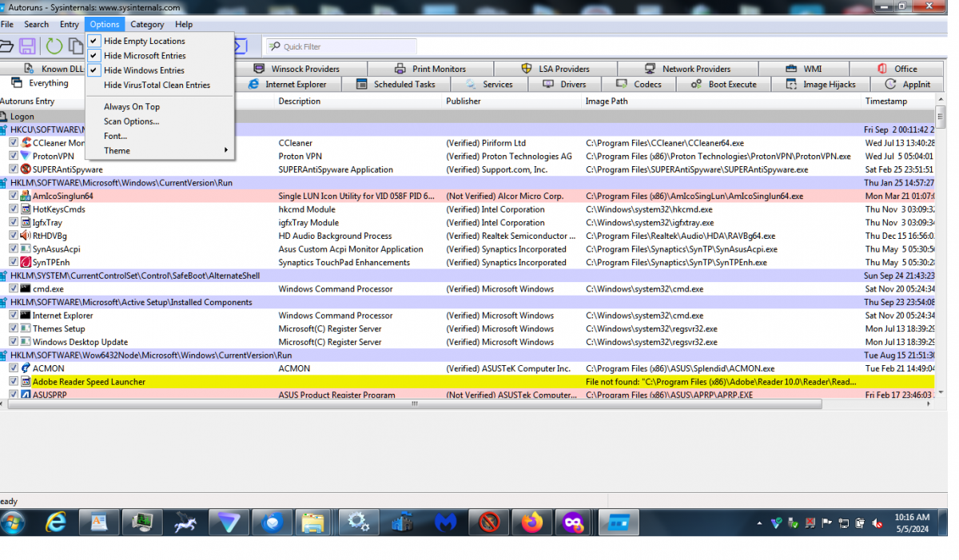Image resolution: width=959 pixels, height=560 pixels.
Task: Switch to the Scheduled Tasks tab
Action: point(396,84)
